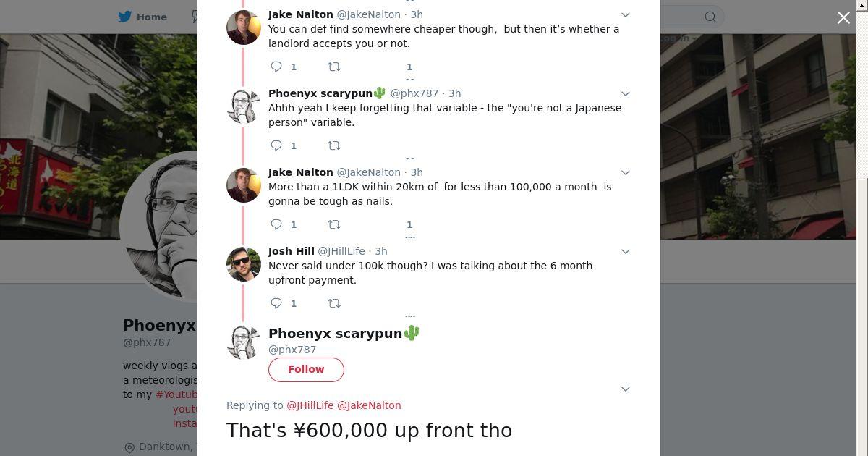Follow Phoenyx scarypun
Screen dimensions: 868x456
point(306,369)
